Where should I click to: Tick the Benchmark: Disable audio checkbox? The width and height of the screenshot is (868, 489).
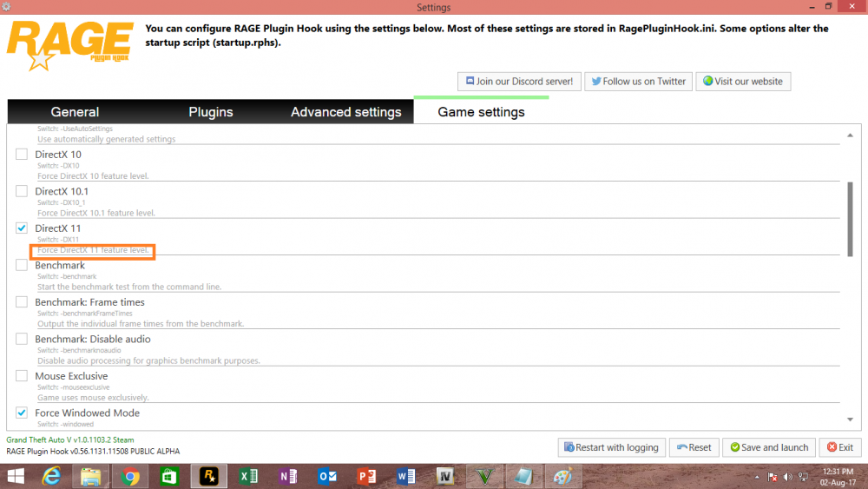(x=22, y=339)
